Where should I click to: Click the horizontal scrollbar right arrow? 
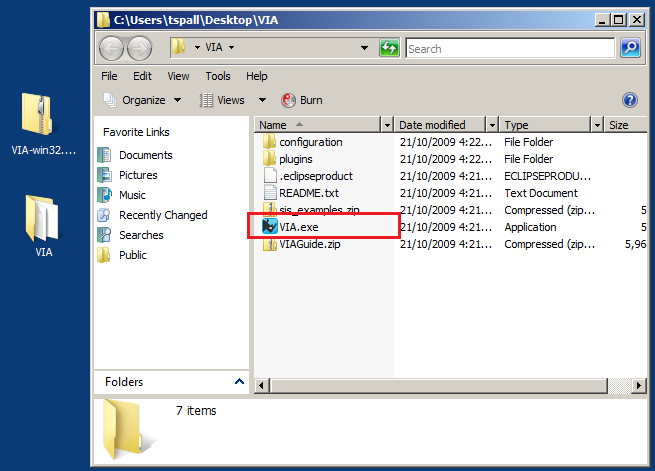tap(638, 385)
